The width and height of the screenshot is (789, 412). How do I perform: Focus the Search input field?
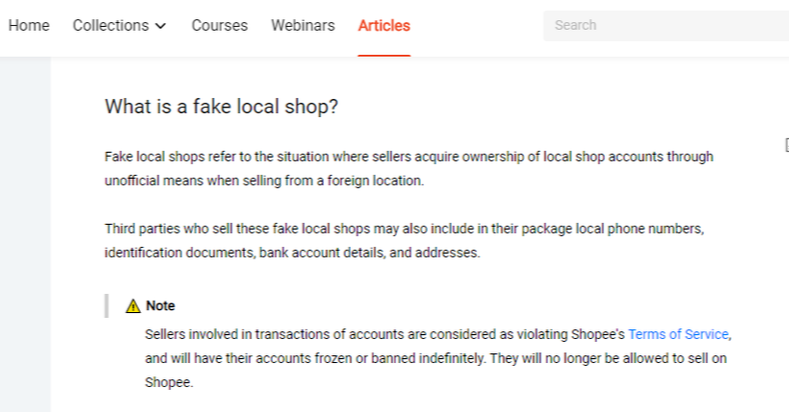665,25
